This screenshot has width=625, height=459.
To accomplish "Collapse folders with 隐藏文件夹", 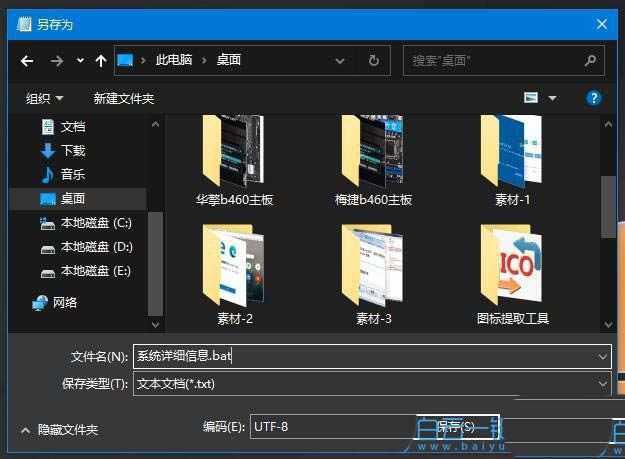I will click(x=59, y=430).
